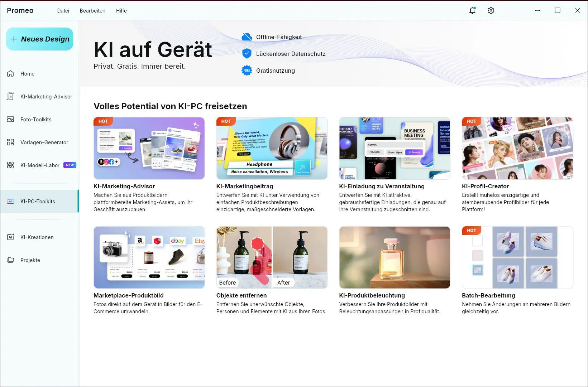Image resolution: width=588 pixels, height=387 pixels.
Task: Click the Batch-Bearbeitung title link
Action: pos(488,295)
